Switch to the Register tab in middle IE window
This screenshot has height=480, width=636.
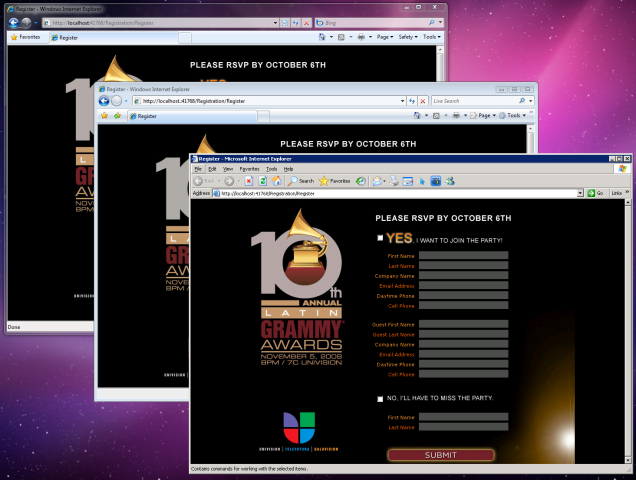point(145,116)
